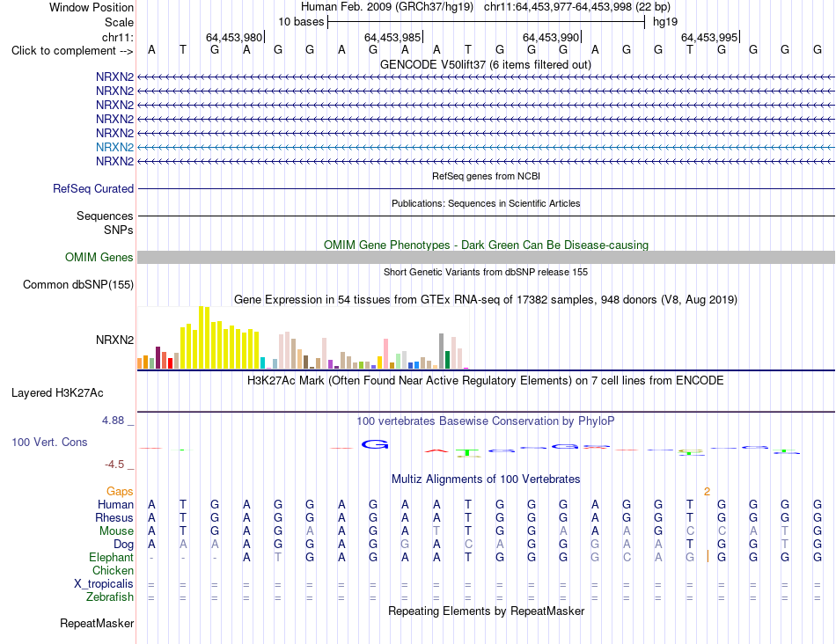Click the 4.88 conservation maximum value
The image size is (836, 644).
(113, 421)
